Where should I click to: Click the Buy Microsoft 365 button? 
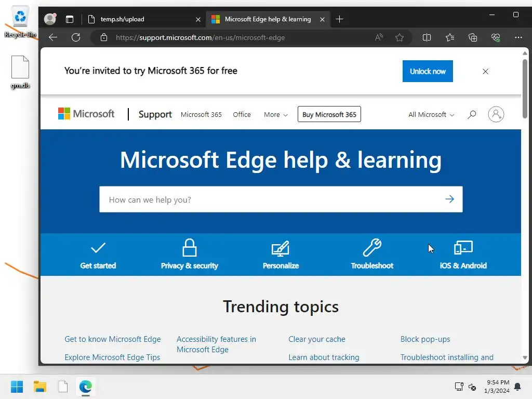pos(329,114)
